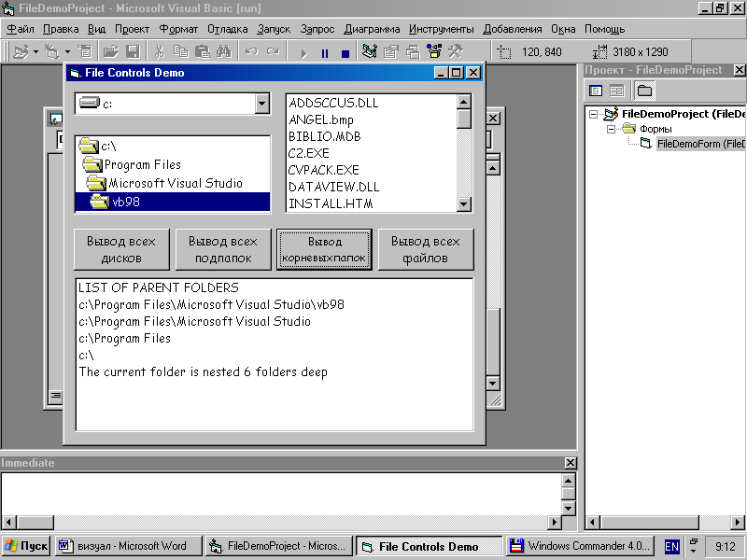
Task: Switch to визуал - Microsoft Word taskbar button
Action: [129, 546]
